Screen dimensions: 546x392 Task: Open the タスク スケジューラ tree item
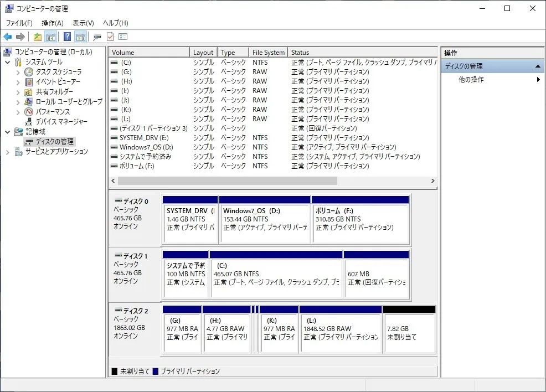point(59,72)
